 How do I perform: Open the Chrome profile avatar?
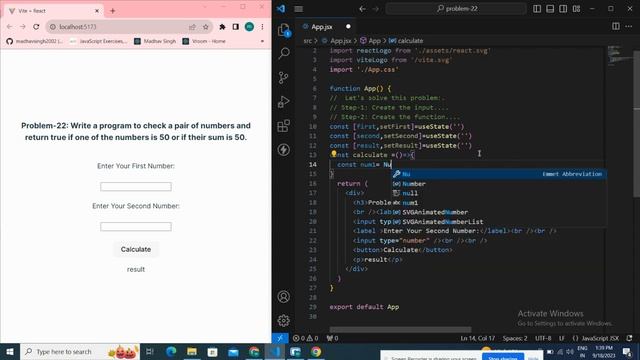[x=249, y=27]
